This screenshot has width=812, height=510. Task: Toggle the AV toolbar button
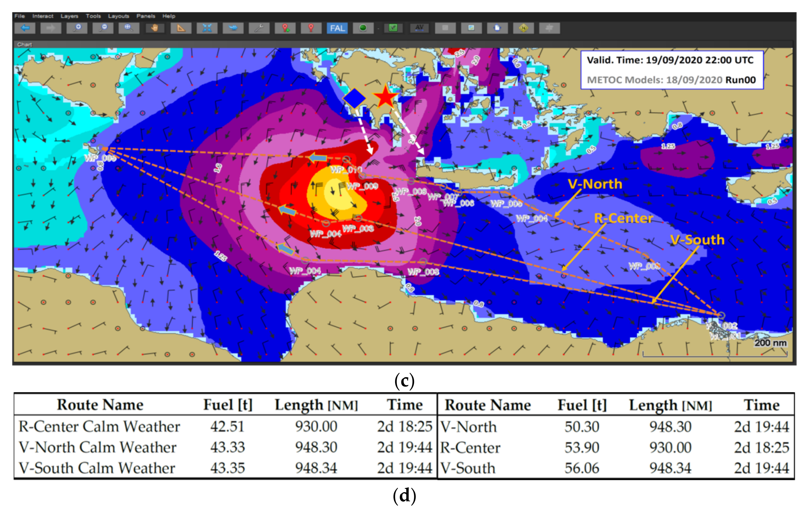pyautogui.click(x=419, y=28)
